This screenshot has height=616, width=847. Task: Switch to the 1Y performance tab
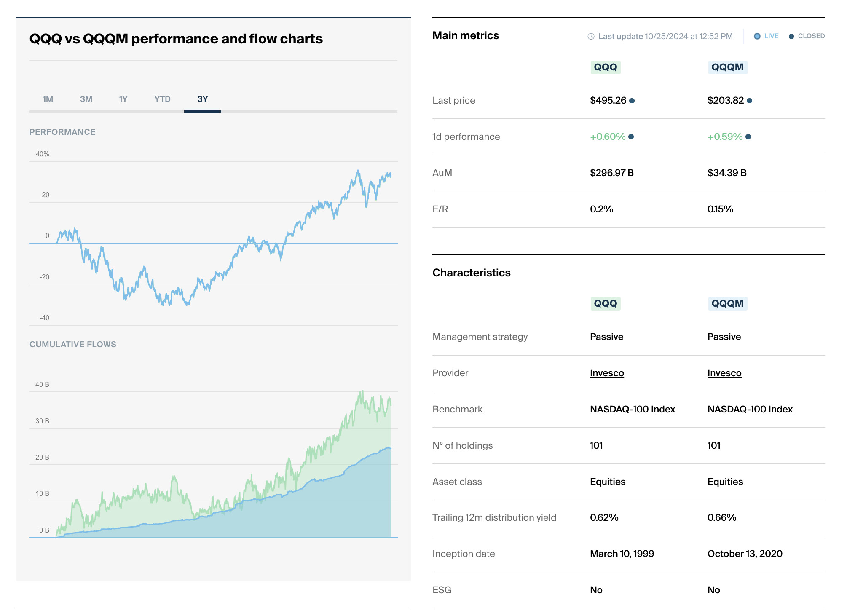tap(123, 99)
